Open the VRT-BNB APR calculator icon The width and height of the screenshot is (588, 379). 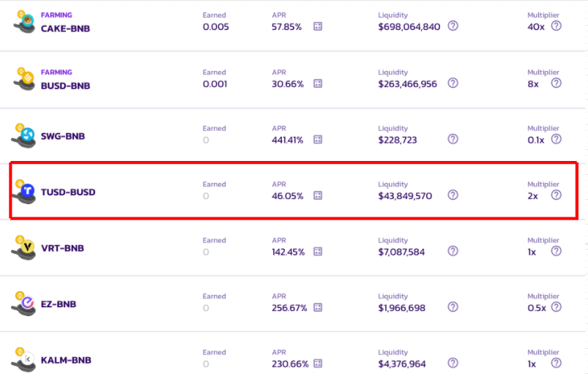(x=318, y=251)
